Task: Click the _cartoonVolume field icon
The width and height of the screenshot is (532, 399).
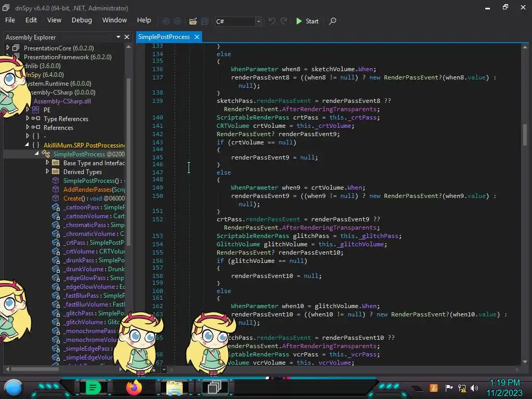Action: point(56,216)
